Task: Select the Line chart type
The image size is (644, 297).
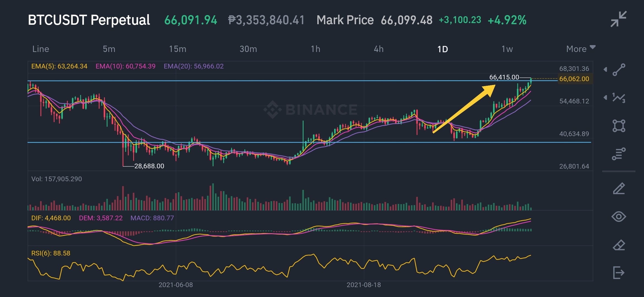Action: pyautogui.click(x=41, y=49)
